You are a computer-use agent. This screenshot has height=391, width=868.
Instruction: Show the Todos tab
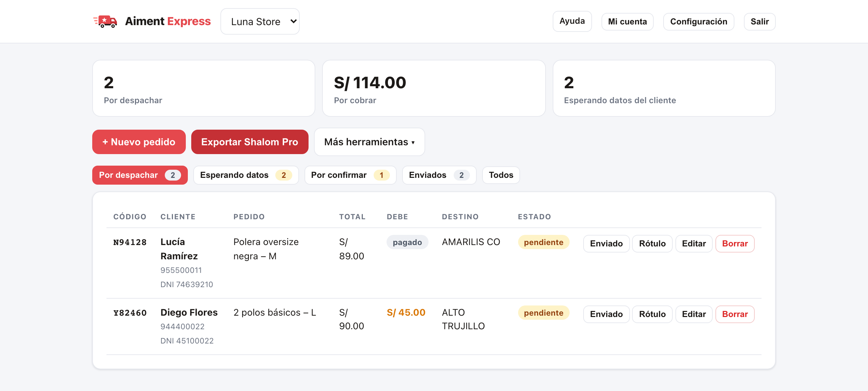click(x=501, y=175)
